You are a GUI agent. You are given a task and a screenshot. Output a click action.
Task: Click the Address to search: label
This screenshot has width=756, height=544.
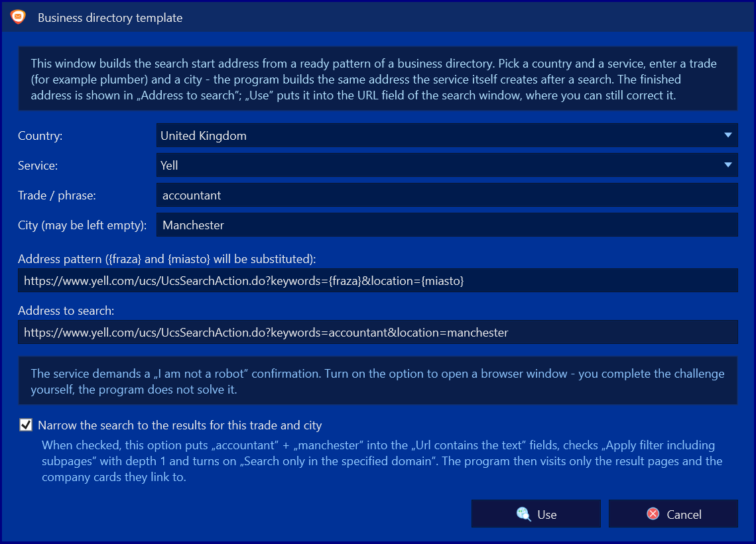click(x=66, y=311)
